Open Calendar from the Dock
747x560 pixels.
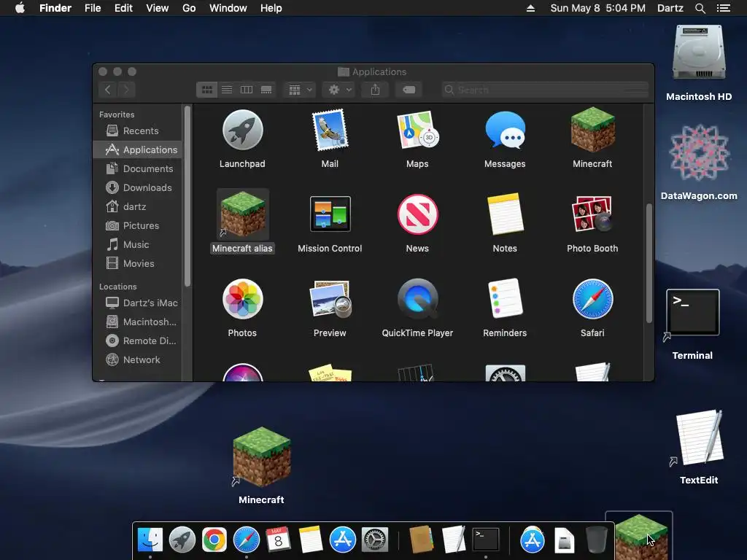pos(278,540)
